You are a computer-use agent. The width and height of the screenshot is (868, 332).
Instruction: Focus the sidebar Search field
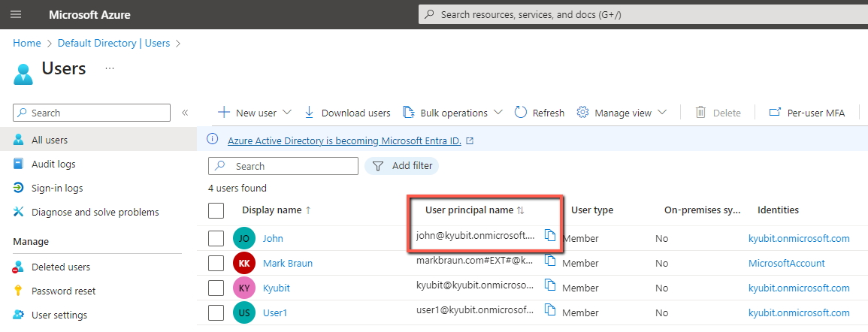92,113
